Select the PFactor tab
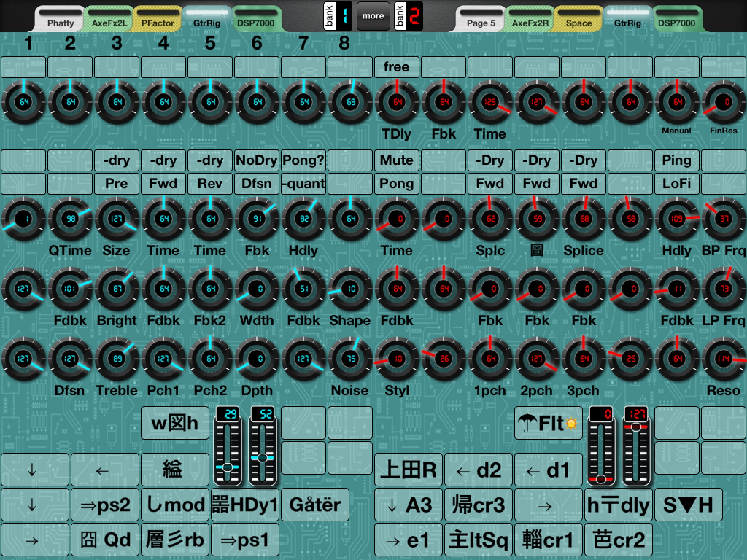747x560 pixels. point(158,19)
